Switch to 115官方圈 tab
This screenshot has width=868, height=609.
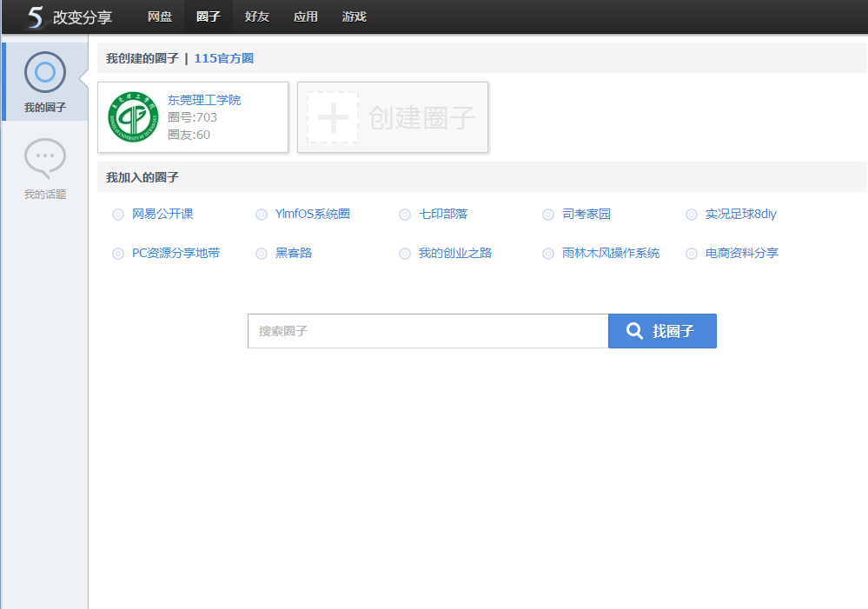(x=223, y=58)
